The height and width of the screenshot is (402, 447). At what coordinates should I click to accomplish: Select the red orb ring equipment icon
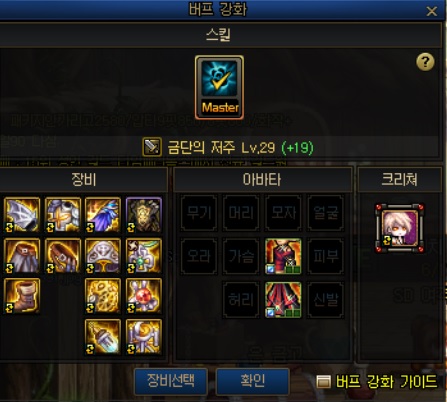[144, 296]
